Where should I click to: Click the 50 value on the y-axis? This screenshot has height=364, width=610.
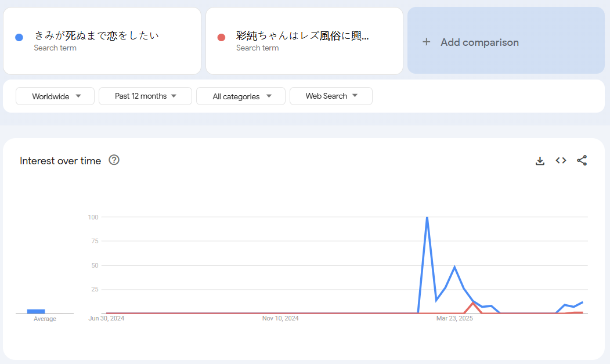tap(95, 265)
